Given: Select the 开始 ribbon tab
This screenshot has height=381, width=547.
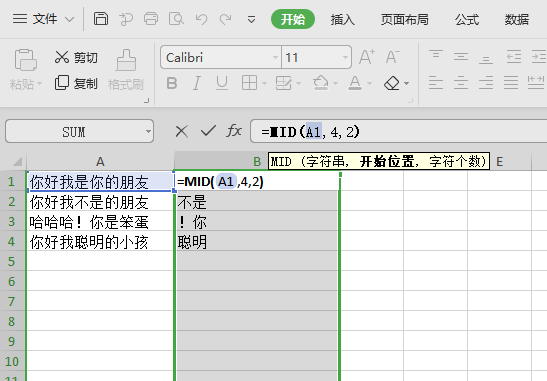Looking at the screenshot, I should click(x=293, y=19).
